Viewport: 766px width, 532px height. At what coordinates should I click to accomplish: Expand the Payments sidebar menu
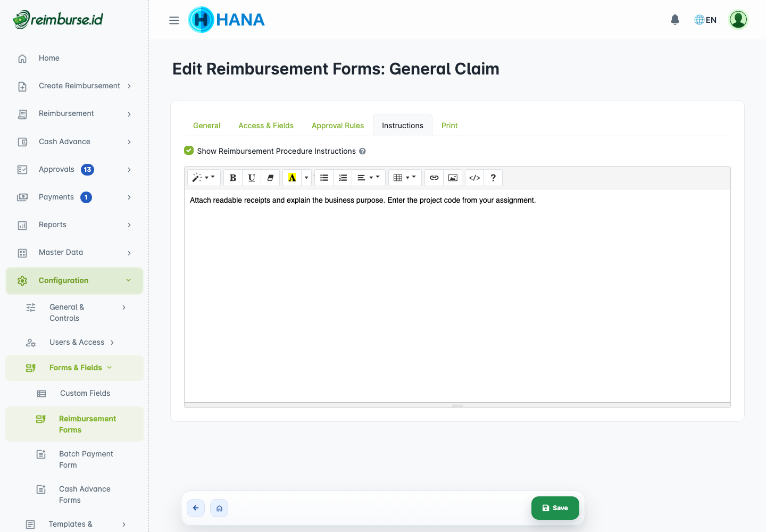[x=74, y=197]
